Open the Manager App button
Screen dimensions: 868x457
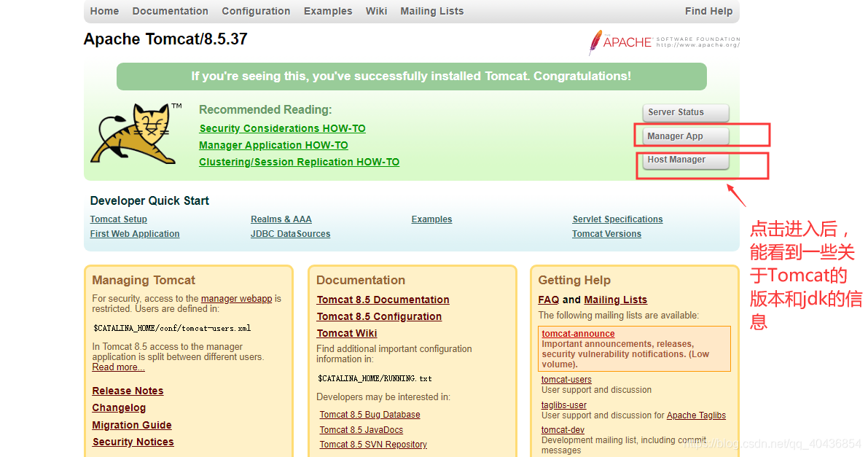tap(685, 136)
